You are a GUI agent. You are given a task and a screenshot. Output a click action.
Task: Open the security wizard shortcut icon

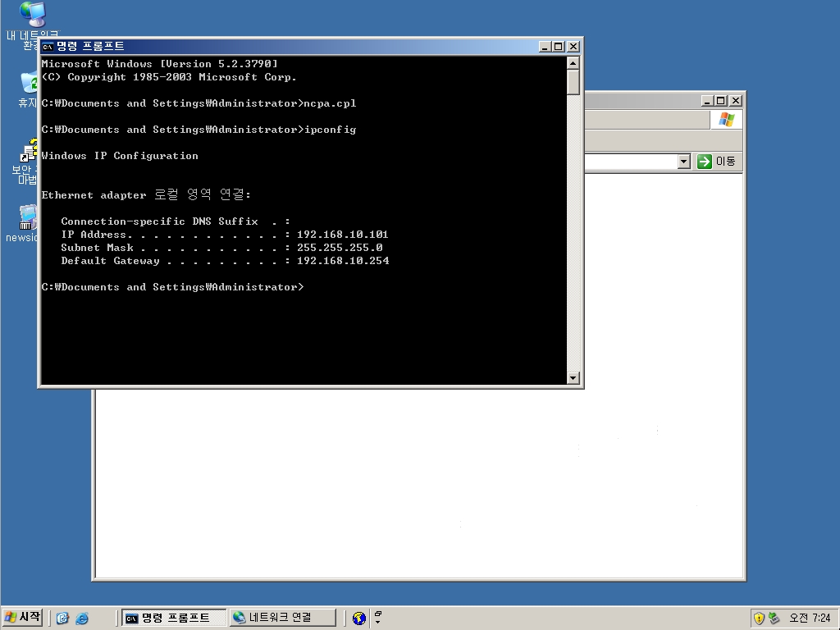[x=29, y=151]
